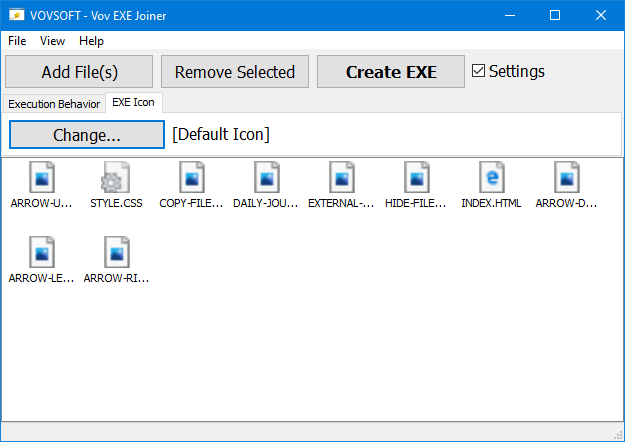This screenshot has width=625, height=442.
Task: Maximize the Vov EXE Joiner window
Action: coord(555,15)
